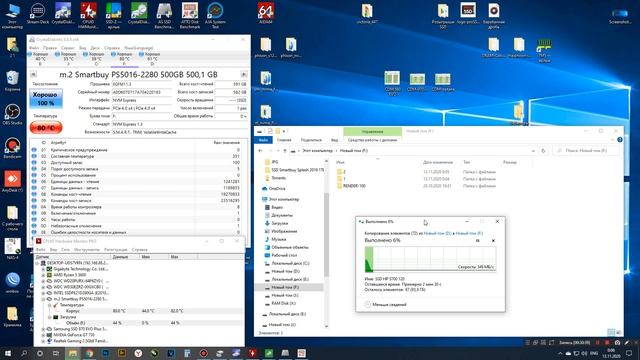
Task: Click the red 80 °C temperature button
Action: 46,128
